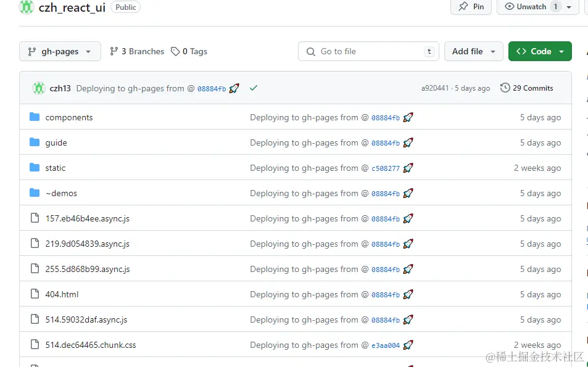Image resolution: width=588 pixels, height=367 pixels.
Task: Click the rocket emoji in latest commit header
Action: click(234, 88)
